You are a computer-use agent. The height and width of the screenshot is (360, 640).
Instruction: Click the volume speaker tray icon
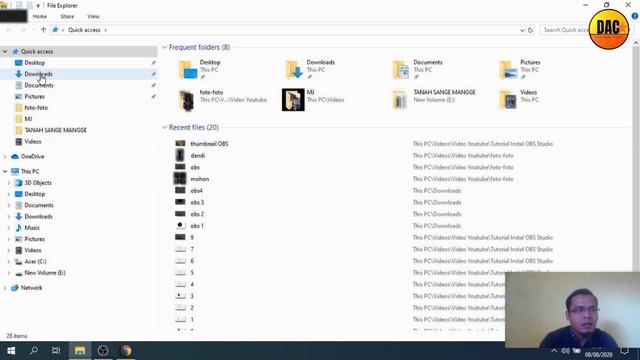pos(565,351)
